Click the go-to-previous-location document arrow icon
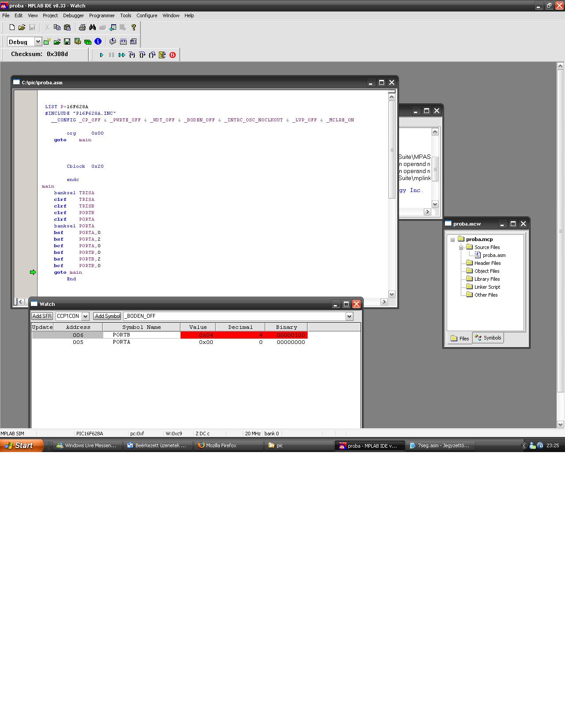Image resolution: width=565 pixels, height=728 pixels. 113,27
